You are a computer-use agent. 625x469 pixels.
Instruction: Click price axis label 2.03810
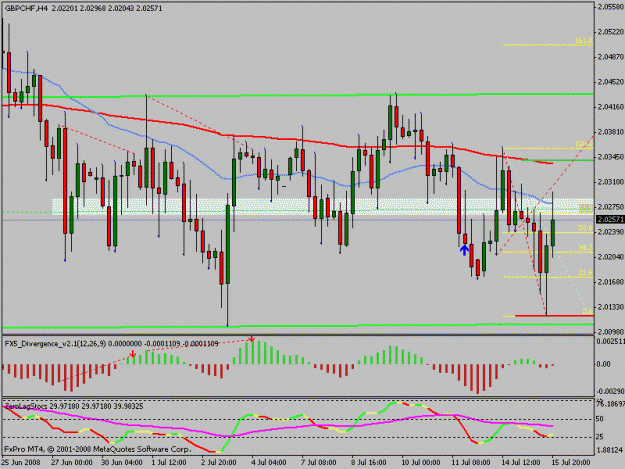pos(611,132)
